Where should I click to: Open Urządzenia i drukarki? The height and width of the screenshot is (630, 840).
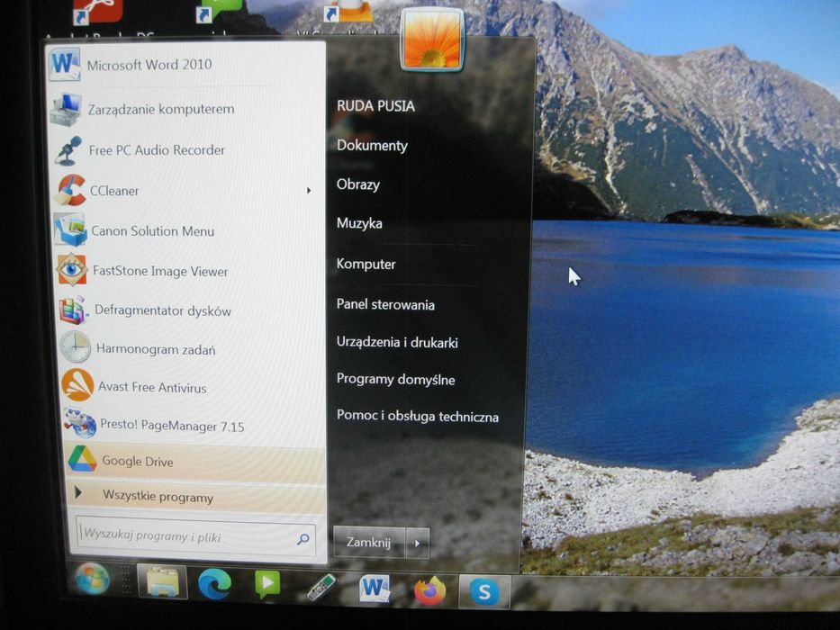click(397, 342)
